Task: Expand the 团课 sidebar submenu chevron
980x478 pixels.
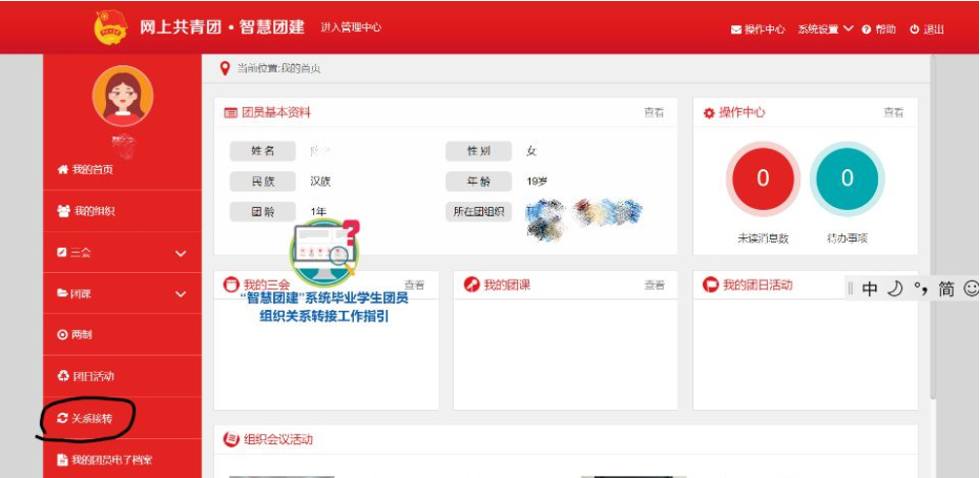Action: point(180,293)
